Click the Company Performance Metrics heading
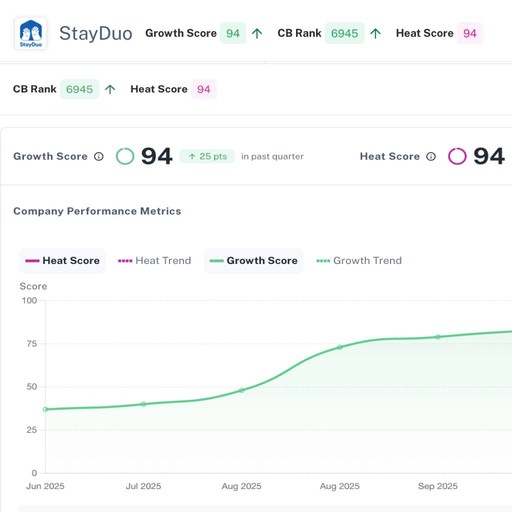512x512 pixels. coord(97,211)
